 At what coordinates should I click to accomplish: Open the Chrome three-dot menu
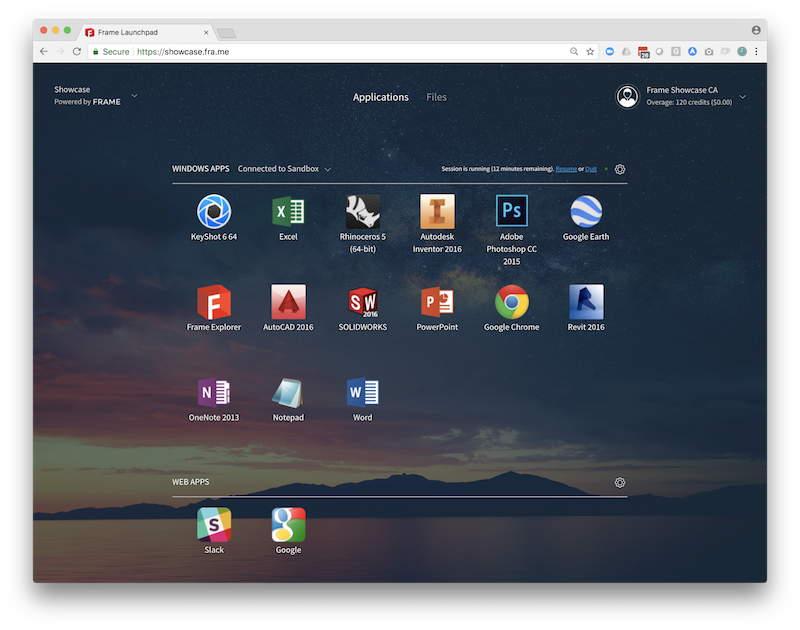coord(756,52)
